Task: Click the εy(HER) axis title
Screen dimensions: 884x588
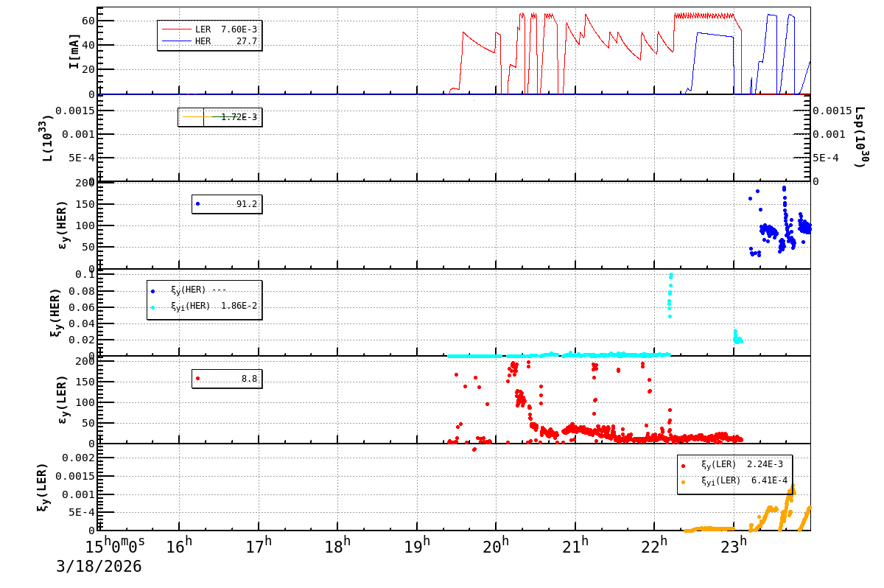Action: [x=62, y=225]
